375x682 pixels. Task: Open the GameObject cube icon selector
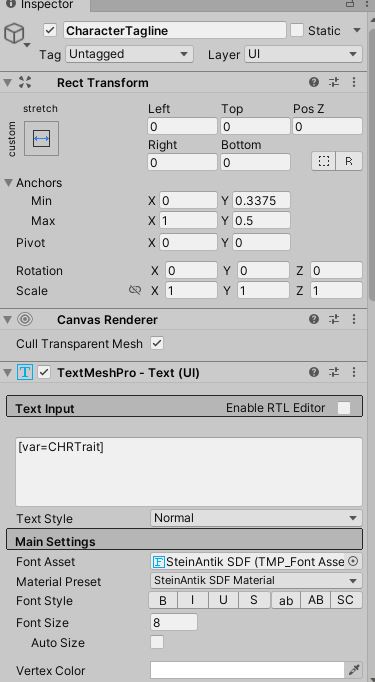click(x=16, y=34)
